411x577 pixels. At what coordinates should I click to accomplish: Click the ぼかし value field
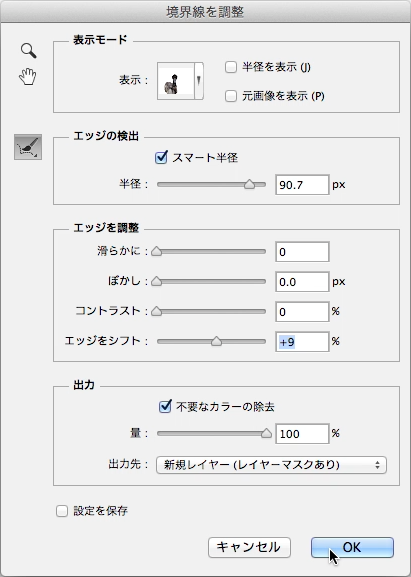302,282
